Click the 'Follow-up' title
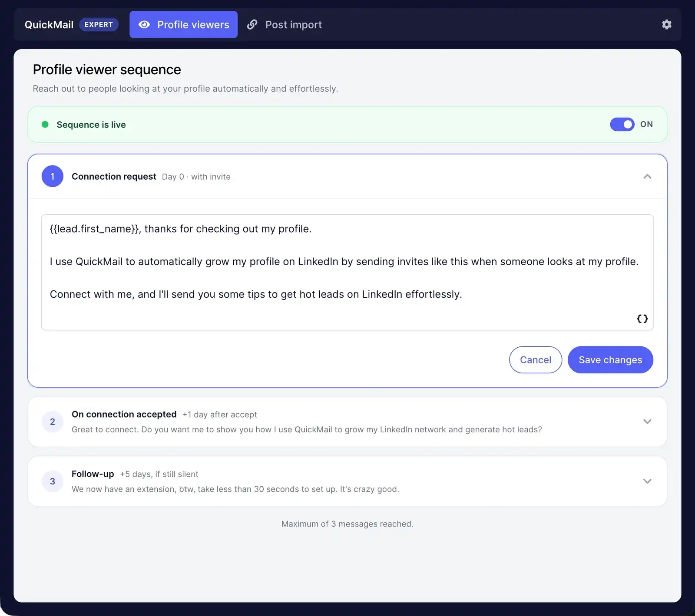The height and width of the screenshot is (616, 695). (93, 474)
